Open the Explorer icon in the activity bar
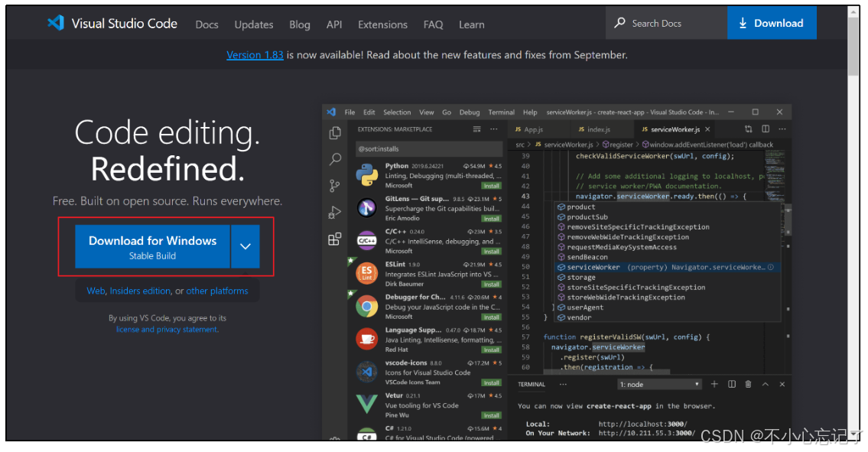This screenshot has height=452, width=868. pos(334,132)
